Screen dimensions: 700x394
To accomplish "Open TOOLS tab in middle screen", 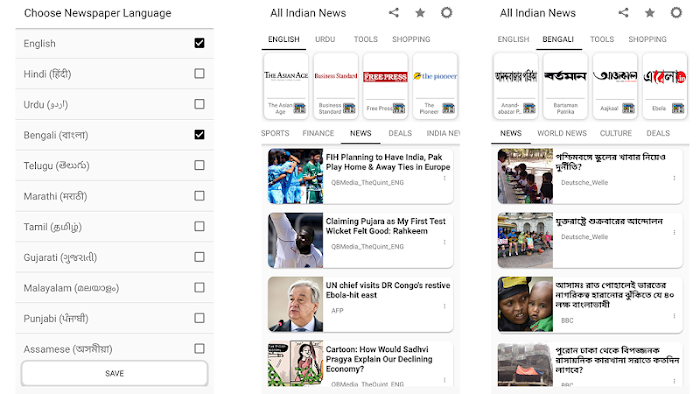I will (366, 39).
